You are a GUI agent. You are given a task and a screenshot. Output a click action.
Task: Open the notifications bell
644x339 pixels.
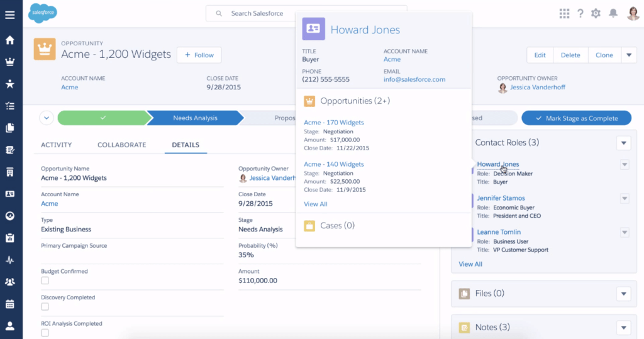(613, 14)
